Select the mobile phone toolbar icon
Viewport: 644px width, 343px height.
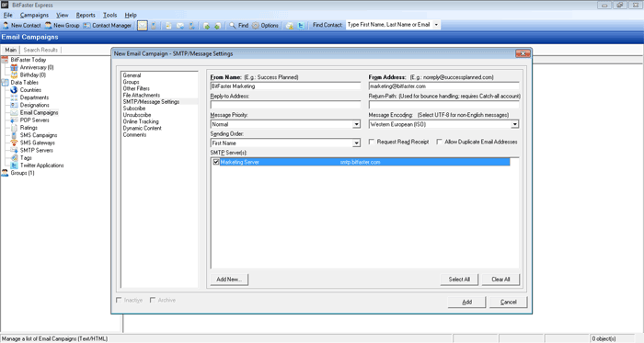[154, 26]
